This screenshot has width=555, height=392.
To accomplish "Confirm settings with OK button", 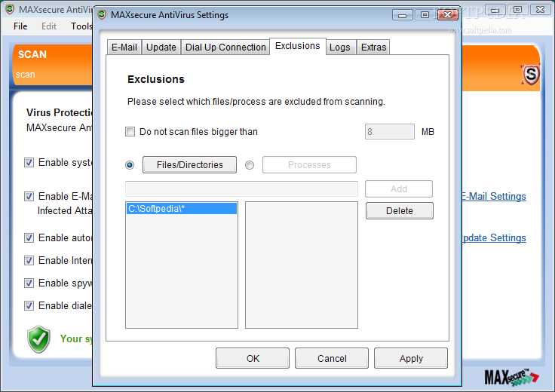I will pos(253,358).
